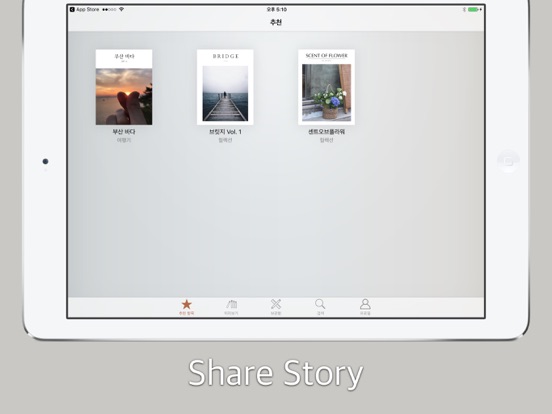Tap the back to App Store indicator
Screen dimensions: 552x414
tap(84, 10)
